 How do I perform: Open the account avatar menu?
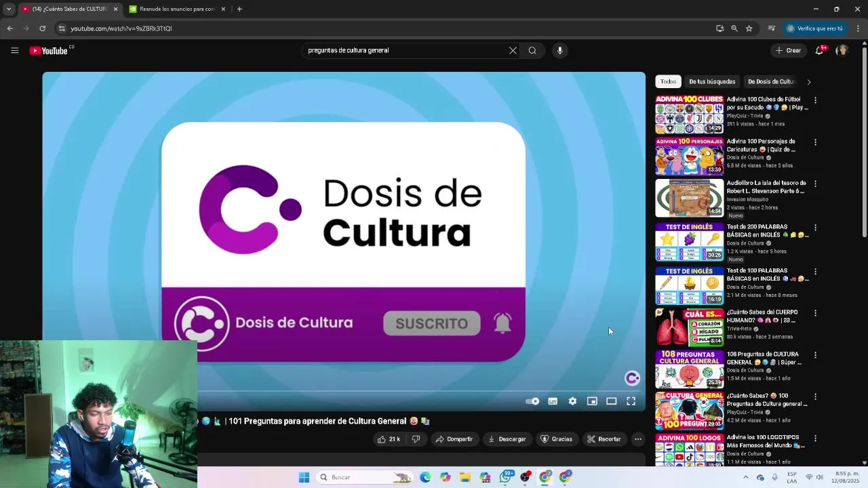point(842,50)
